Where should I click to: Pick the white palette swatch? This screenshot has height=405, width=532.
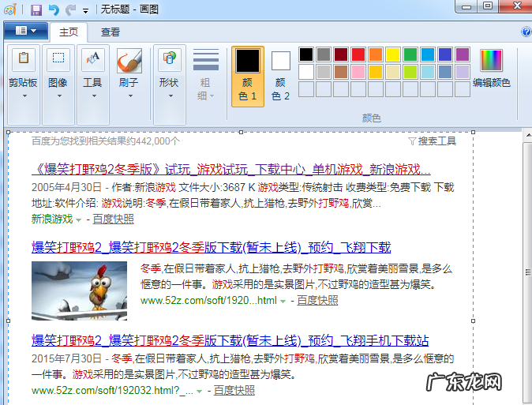tap(306, 72)
